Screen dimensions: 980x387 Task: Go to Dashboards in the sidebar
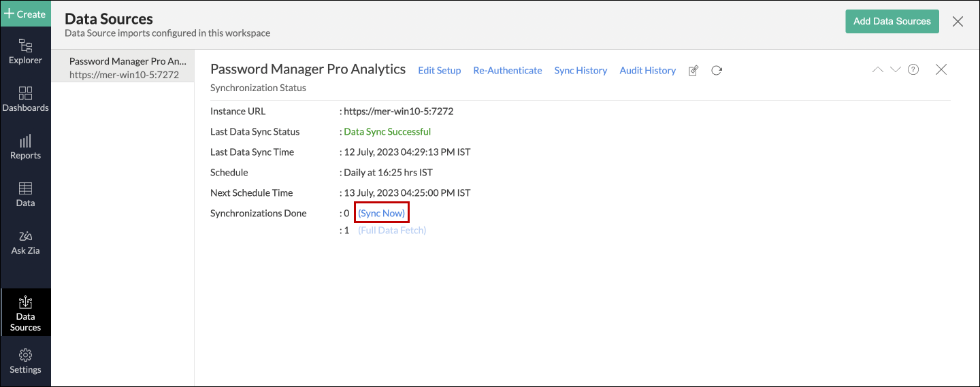pyautogui.click(x=25, y=99)
